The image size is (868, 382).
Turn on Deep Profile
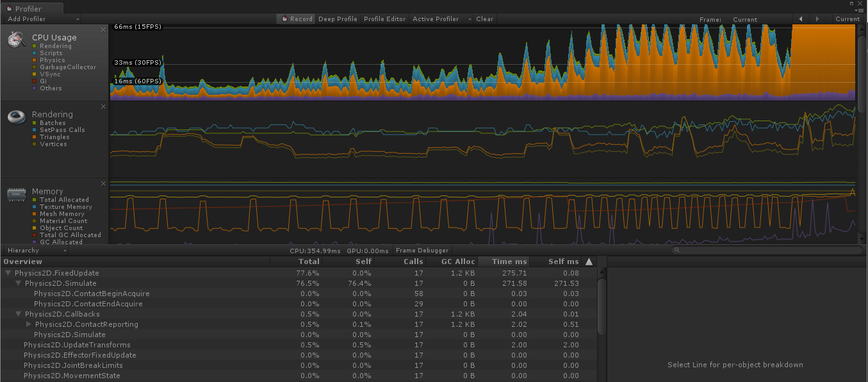pos(338,19)
